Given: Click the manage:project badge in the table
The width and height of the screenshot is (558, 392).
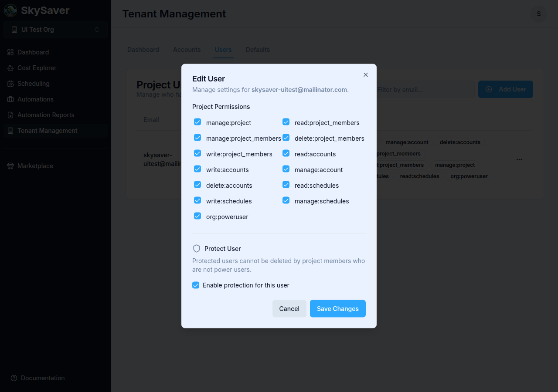Looking at the screenshot, I should (455, 165).
